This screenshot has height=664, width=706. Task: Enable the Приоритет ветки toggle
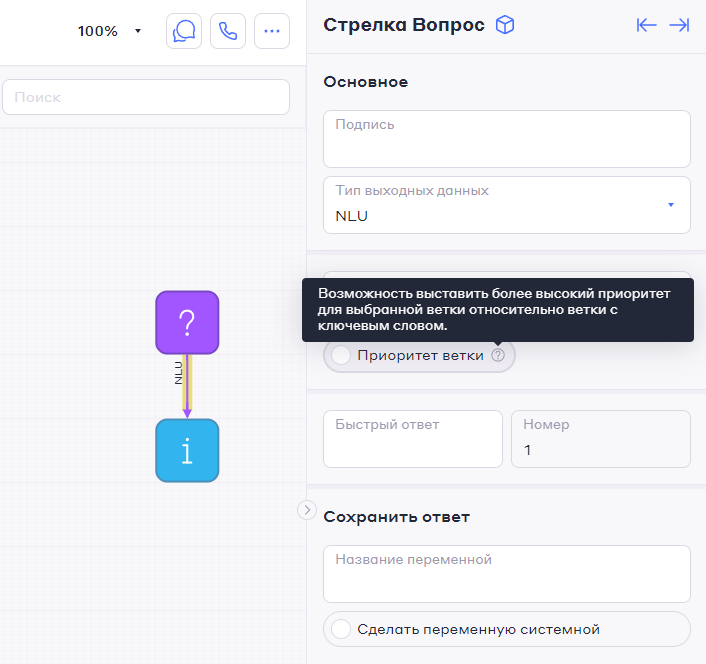click(x=341, y=355)
